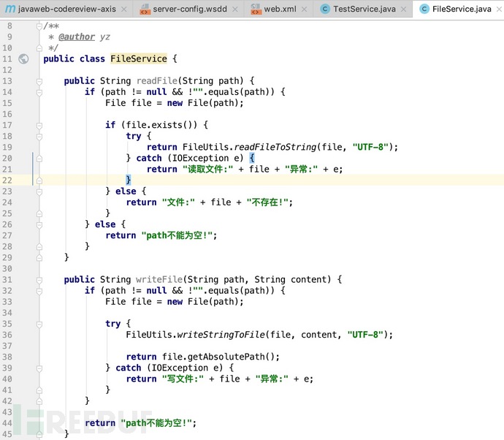Click the "path不能为空!" string on line 27
Image resolution: width=504 pixels, height=440 pixels.
tap(177, 235)
